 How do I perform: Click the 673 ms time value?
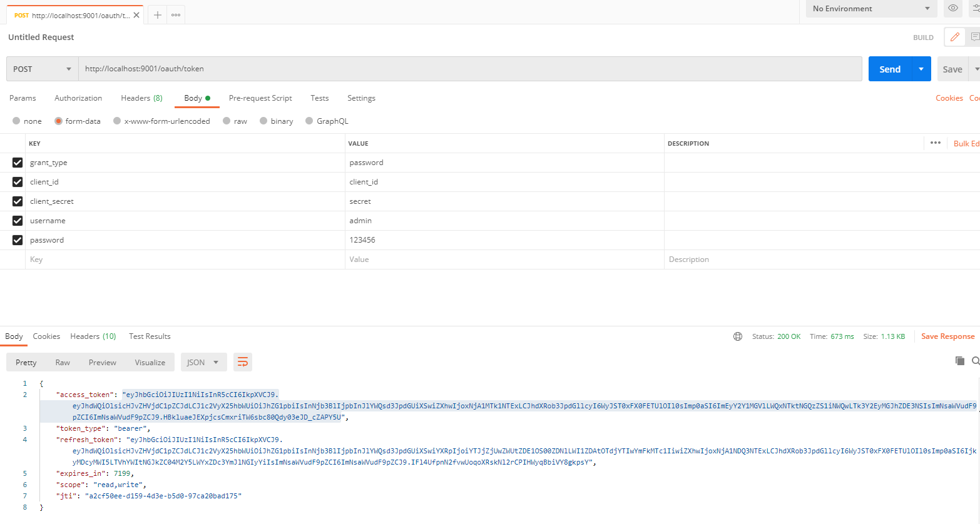click(x=842, y=336)
